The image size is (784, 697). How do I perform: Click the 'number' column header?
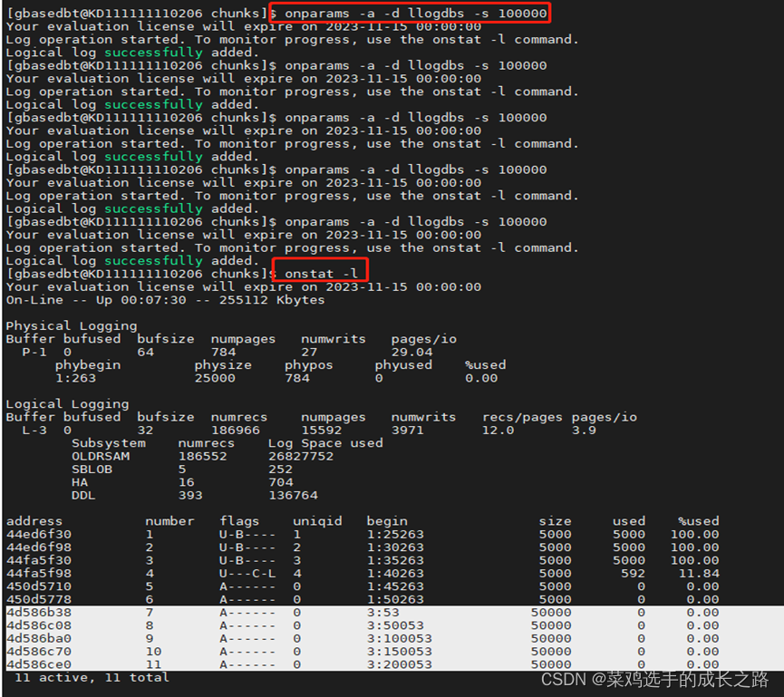tap(170, 521)
